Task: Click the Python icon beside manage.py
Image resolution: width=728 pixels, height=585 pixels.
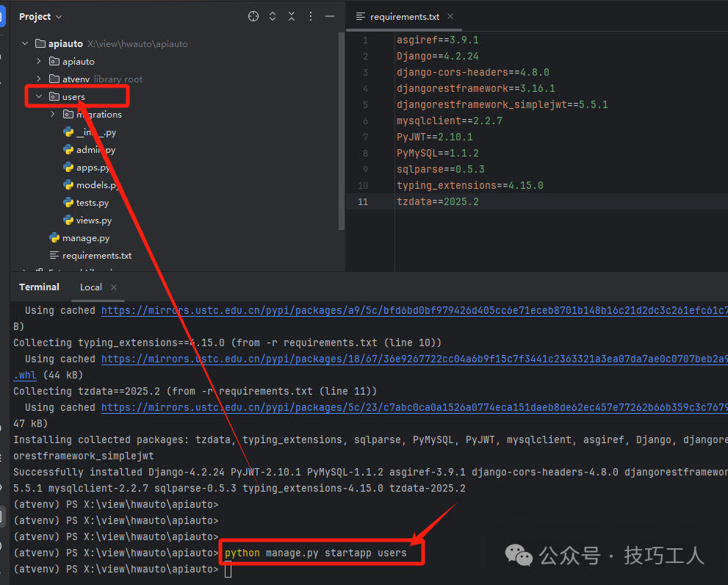Action: pyautogui.click(x=54, y=238)
